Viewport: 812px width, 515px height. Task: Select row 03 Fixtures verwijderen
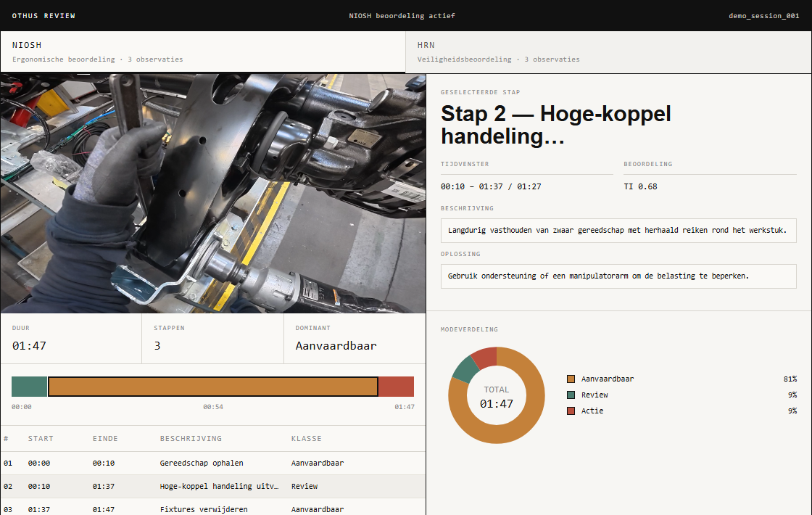[x=213, y=508]
